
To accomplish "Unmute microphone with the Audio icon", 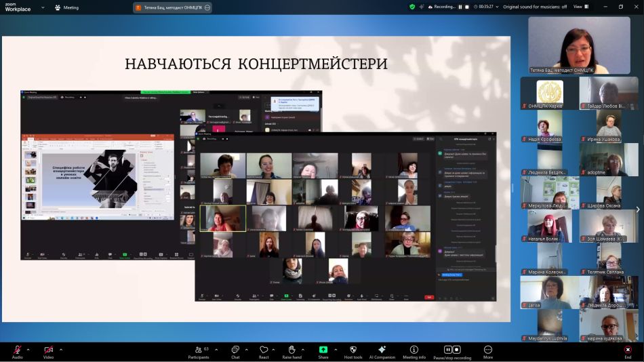I will pyautogui.click(x=17, y=350).
